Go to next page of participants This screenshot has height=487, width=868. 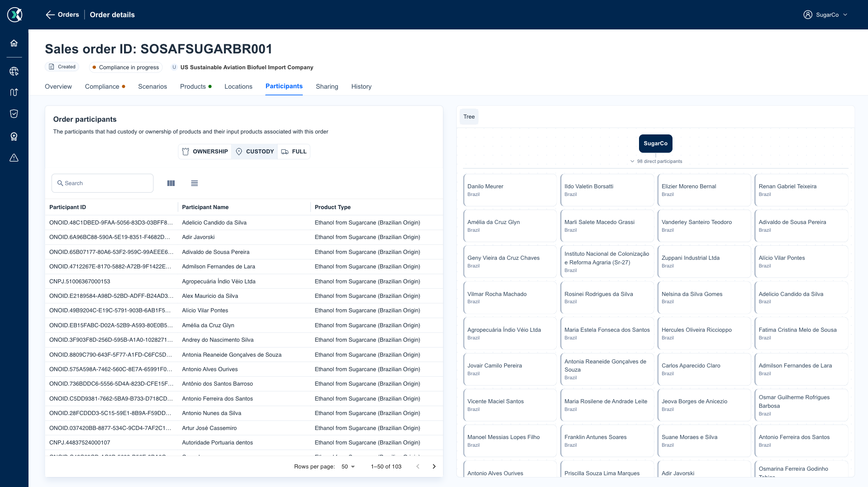434,467
